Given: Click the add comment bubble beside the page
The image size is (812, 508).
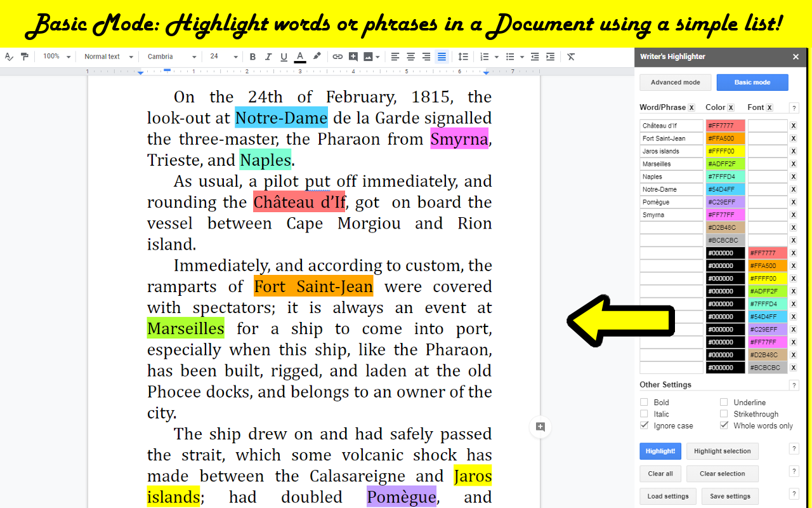Looking at the screenshot, I should [x=540, y=427].
